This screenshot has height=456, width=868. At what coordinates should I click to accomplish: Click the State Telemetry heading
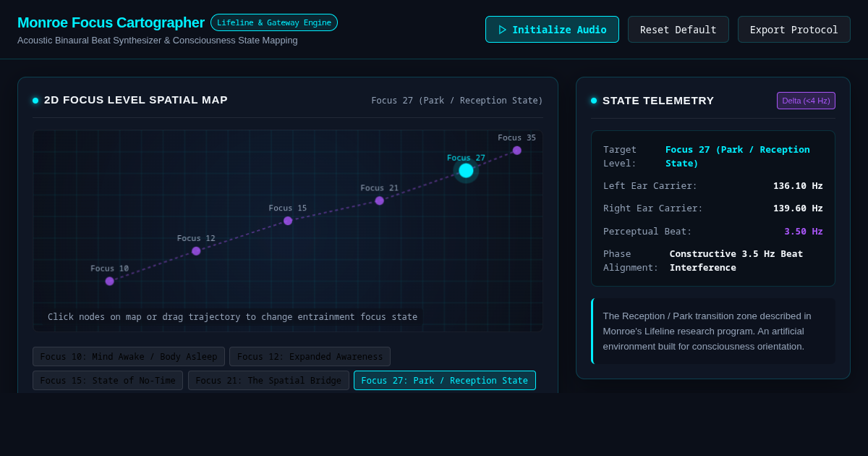click(658, 101)
